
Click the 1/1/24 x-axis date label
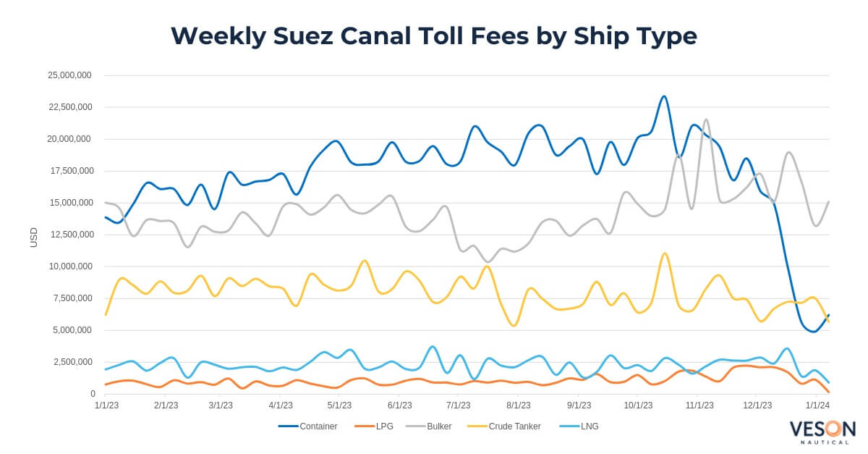point(818,406)
